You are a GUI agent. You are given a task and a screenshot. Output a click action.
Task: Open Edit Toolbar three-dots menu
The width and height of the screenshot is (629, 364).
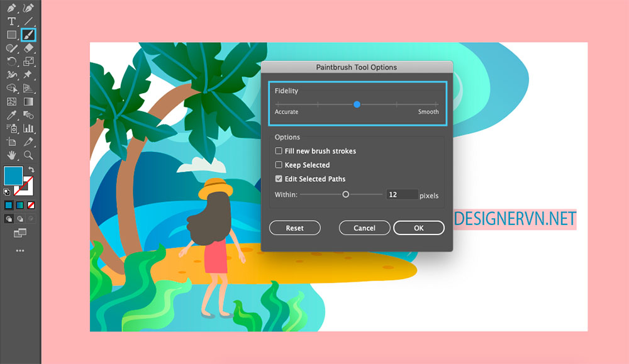20,251
